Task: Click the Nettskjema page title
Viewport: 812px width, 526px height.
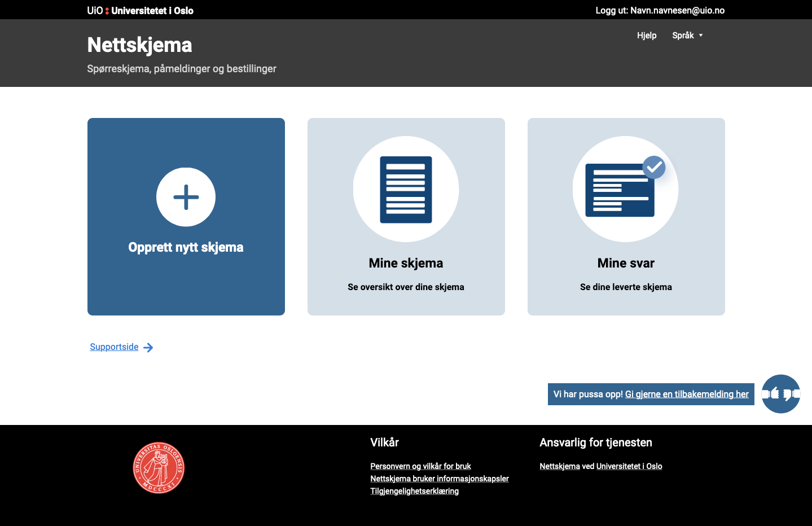Action: click(x=139, y=45)
